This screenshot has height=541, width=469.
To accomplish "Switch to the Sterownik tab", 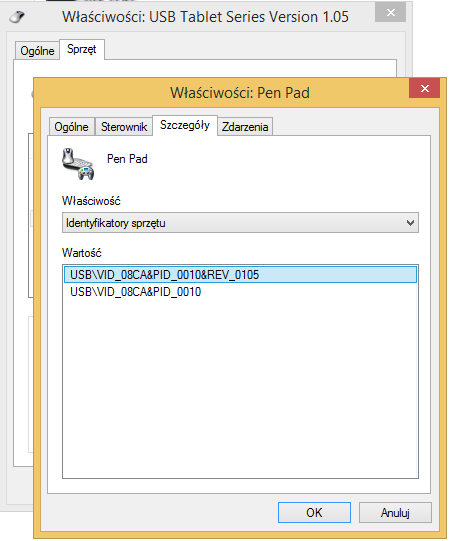I will pos(124,127).
